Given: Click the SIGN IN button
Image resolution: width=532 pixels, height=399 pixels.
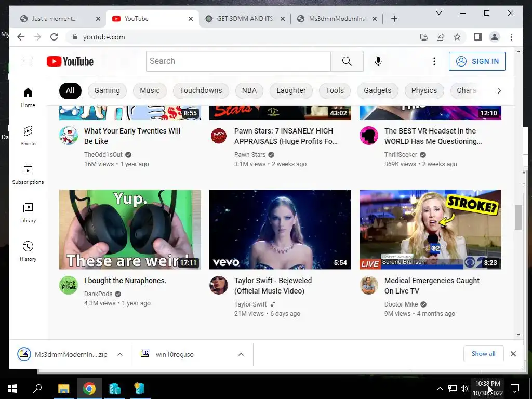Looking at the screenshot, I should tap(477, 61).
